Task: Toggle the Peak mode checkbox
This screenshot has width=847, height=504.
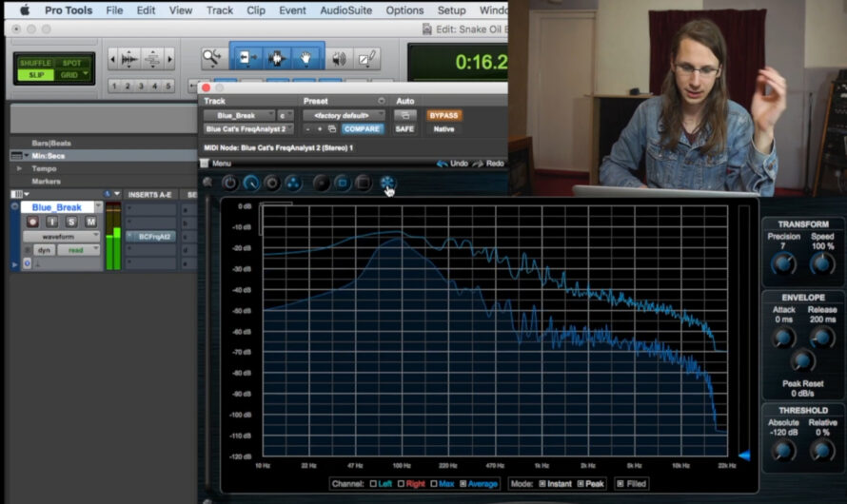Action: click(581, 483)
